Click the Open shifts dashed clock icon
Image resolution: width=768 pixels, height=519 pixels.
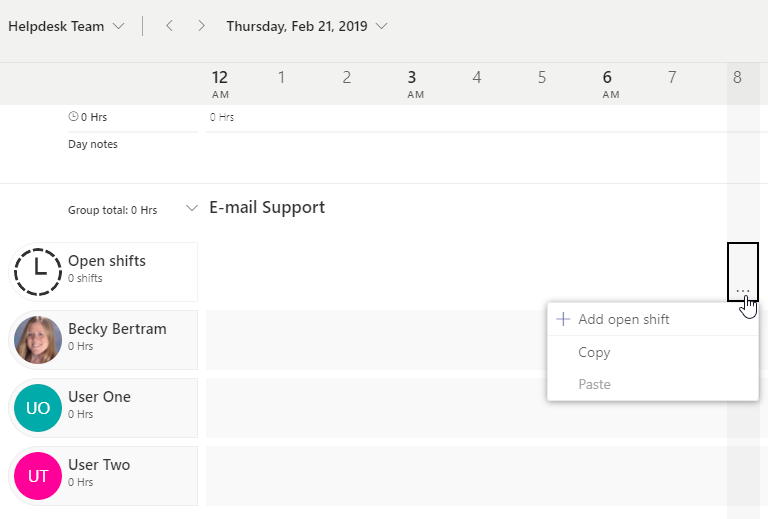38,271
